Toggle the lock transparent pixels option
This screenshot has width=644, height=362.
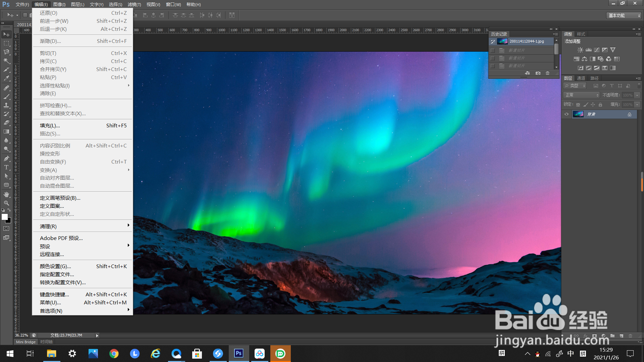pos(578,105)
